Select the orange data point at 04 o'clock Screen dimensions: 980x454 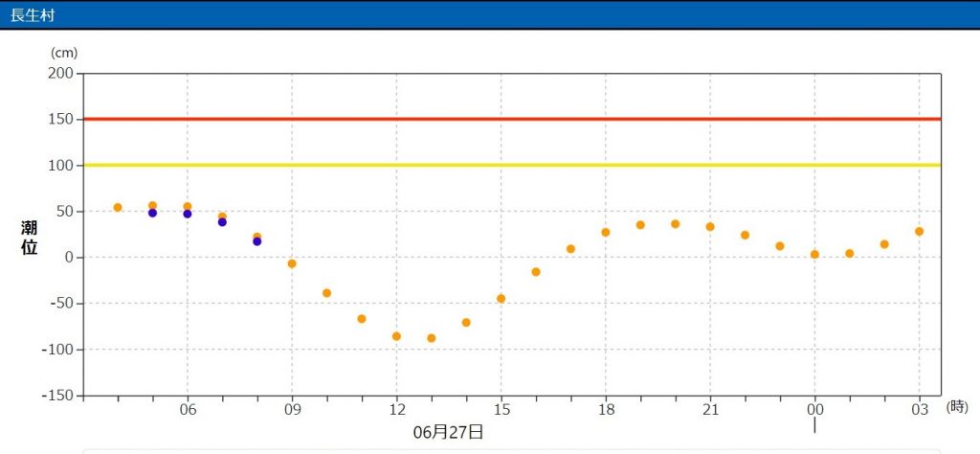(118, 208)
